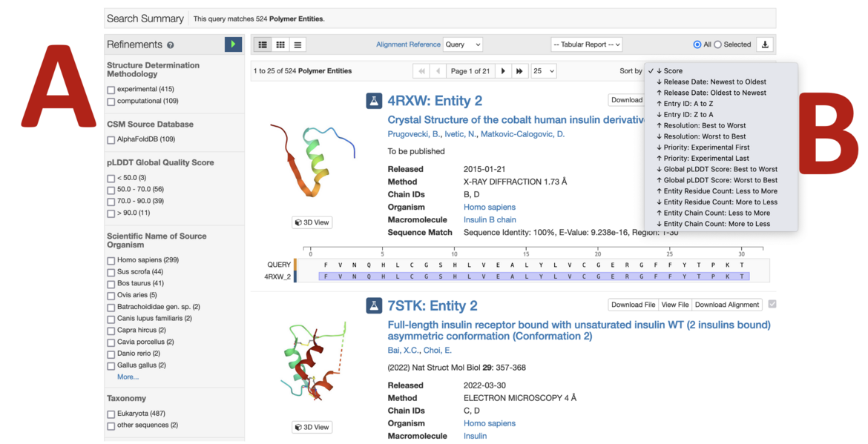Open the Tabular Report dropdown
The height and width of the screenshot is (444, 868).
coord(587,44)
